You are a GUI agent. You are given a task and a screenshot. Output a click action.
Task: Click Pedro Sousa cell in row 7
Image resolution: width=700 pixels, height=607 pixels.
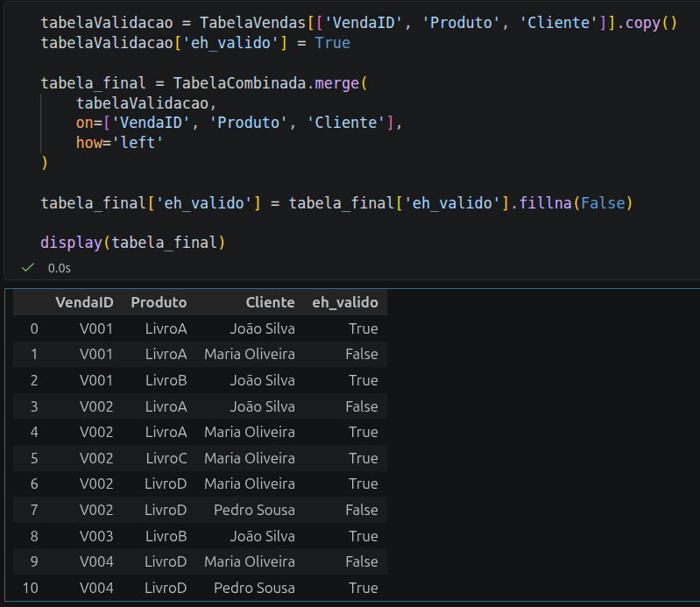click(254, 510)
